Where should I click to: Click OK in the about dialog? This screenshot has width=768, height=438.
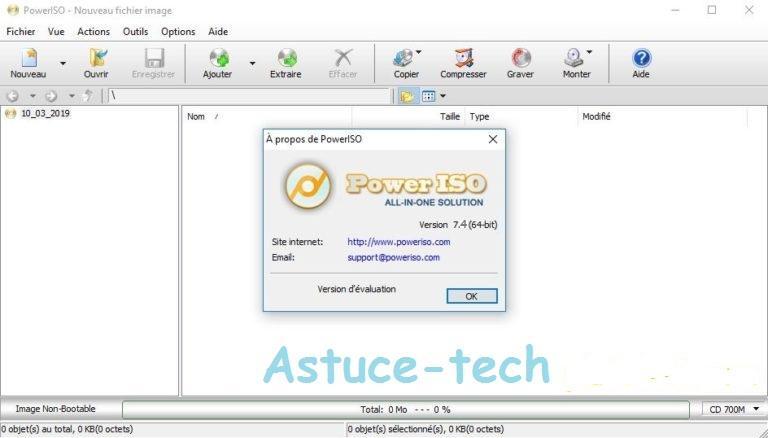click(x=472, y=296)
